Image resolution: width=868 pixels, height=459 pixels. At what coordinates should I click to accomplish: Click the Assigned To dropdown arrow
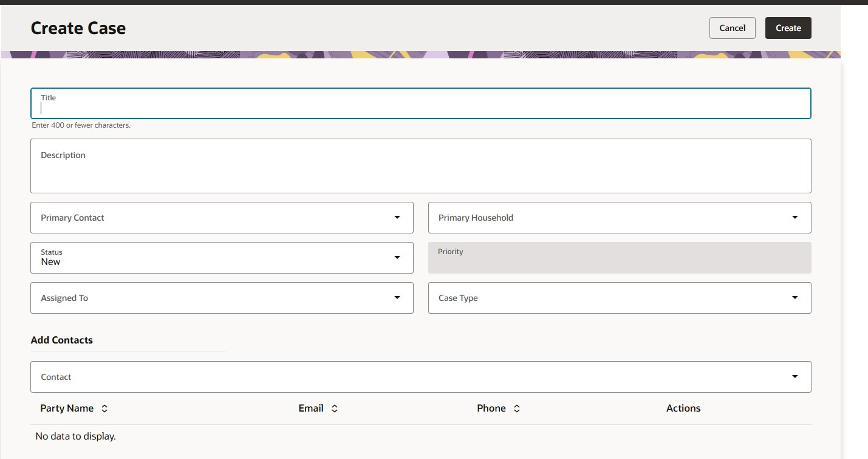click(397, 298)
